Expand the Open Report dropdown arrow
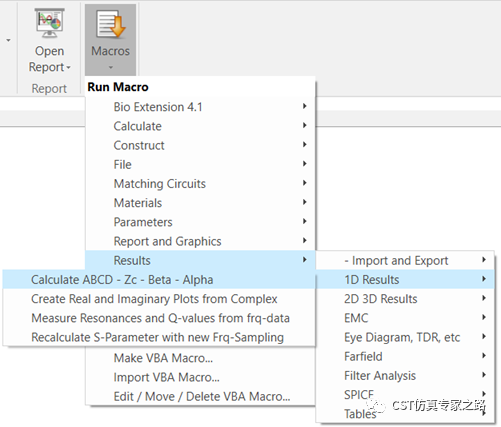This screenshot has height=427, width=501. click(68, 68)
